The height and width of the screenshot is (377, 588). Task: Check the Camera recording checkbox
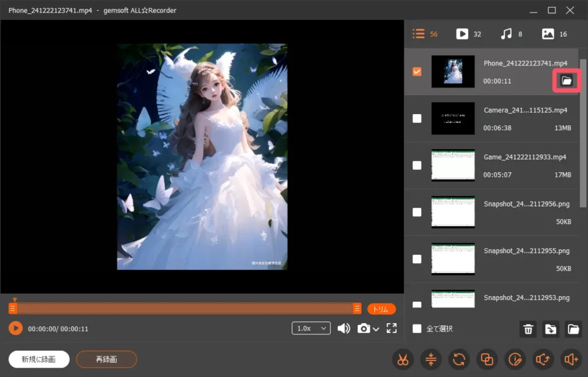417,118
